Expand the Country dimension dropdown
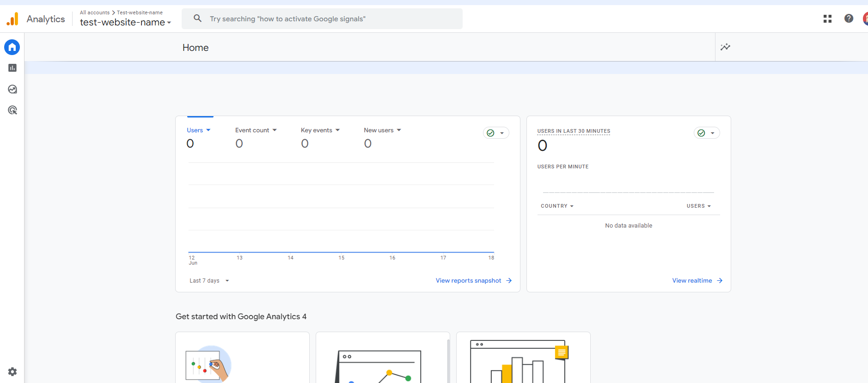Viewport: 868px width, 383px height. [x=557, y=206]
